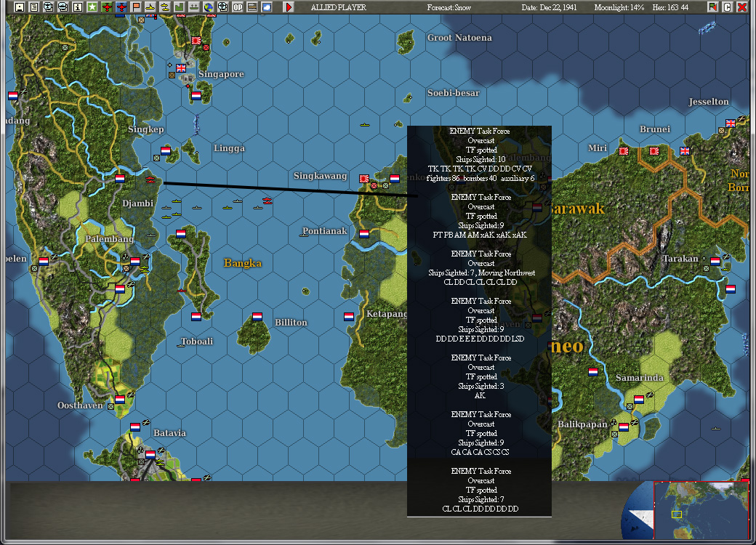Viewport: 756px width, 545px height.
Task: Select the Dutch flag at Batavia
Action: coord(150,454)
